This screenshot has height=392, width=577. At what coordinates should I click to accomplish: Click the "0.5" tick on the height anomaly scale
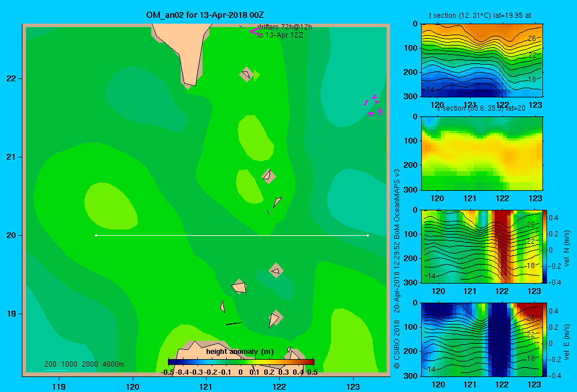coord(312,372)
